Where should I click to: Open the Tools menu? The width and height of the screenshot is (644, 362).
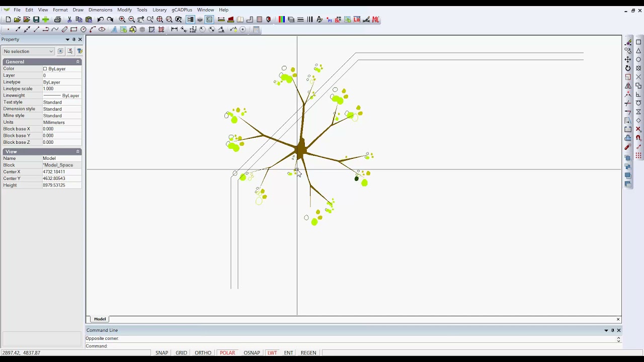[142, 10]
